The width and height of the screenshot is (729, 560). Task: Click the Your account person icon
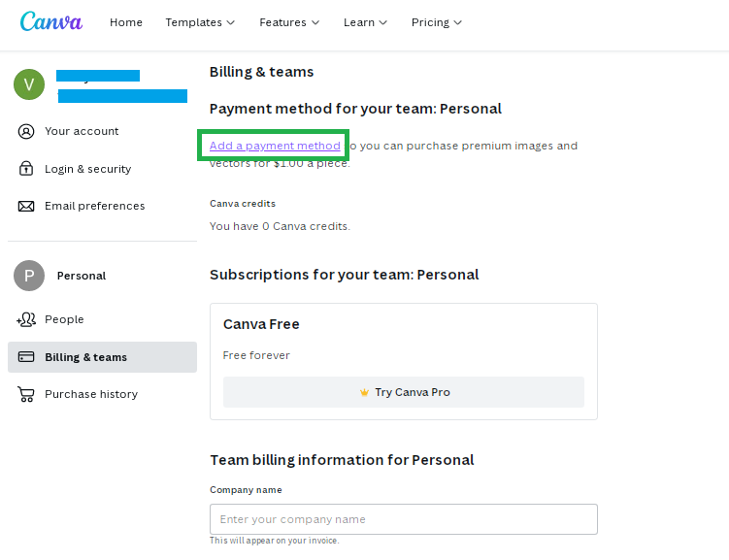26,132
